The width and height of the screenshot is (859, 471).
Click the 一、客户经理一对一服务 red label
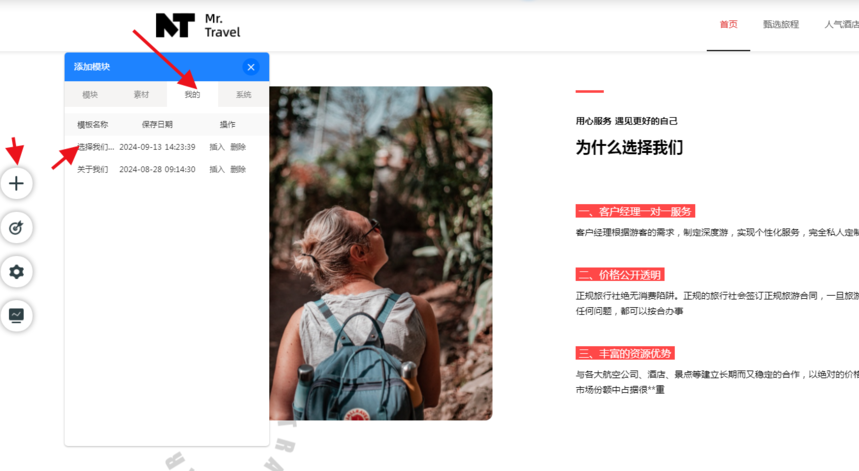click(x=635, y=211)
